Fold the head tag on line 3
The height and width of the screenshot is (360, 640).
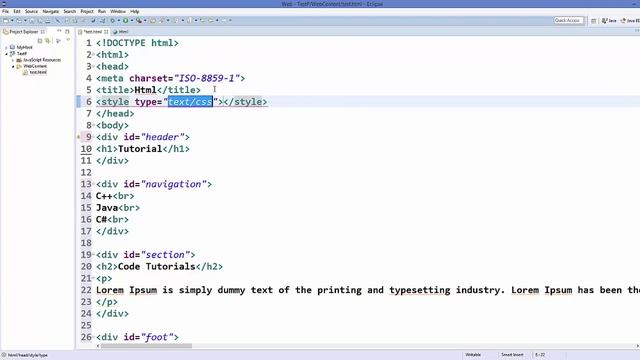[x=94, y=67]
